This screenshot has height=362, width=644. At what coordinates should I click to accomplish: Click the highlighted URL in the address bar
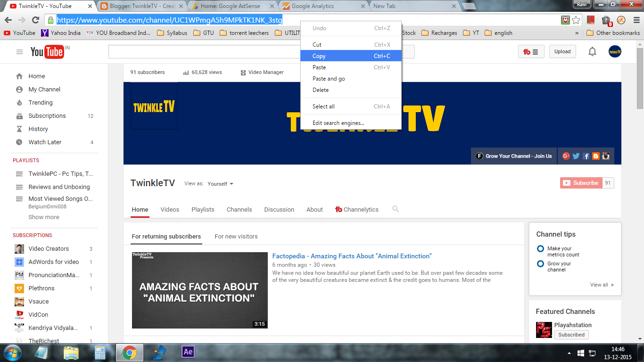tap(170, 20)
